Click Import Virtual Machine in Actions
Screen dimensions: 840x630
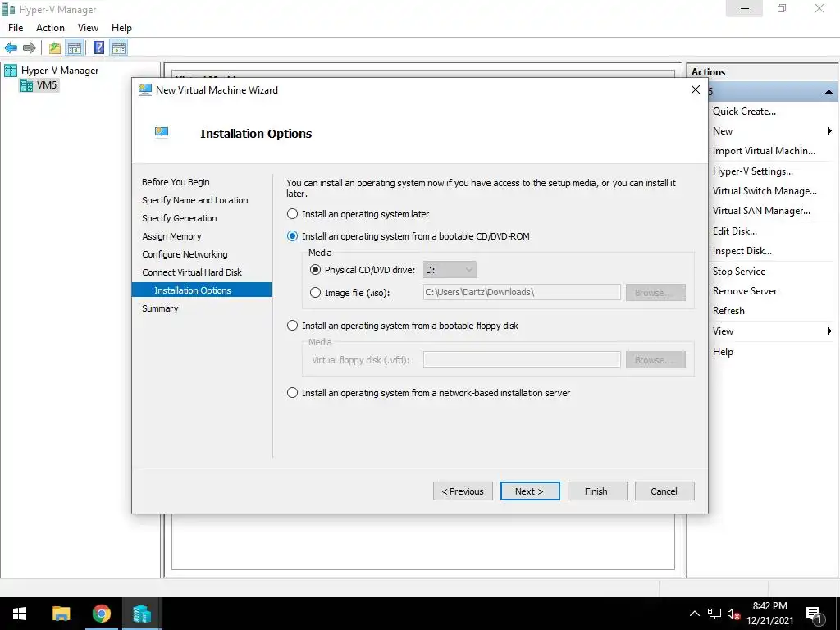[x=764, y=151]
